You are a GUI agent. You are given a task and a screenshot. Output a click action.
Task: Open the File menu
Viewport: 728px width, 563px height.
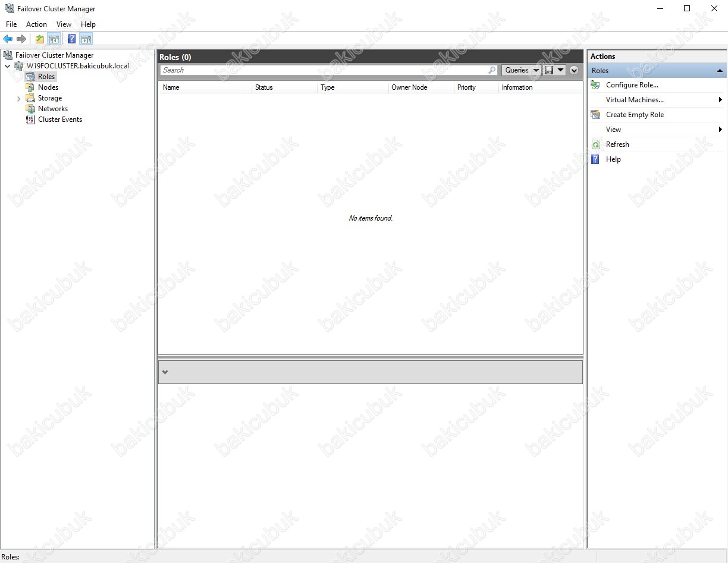click(x=11, y=24)
